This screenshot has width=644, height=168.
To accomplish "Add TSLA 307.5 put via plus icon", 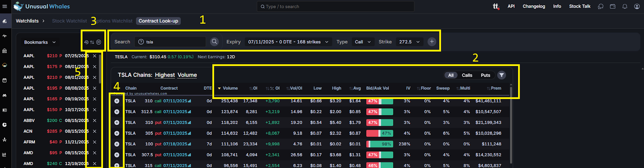I will 117,155.
